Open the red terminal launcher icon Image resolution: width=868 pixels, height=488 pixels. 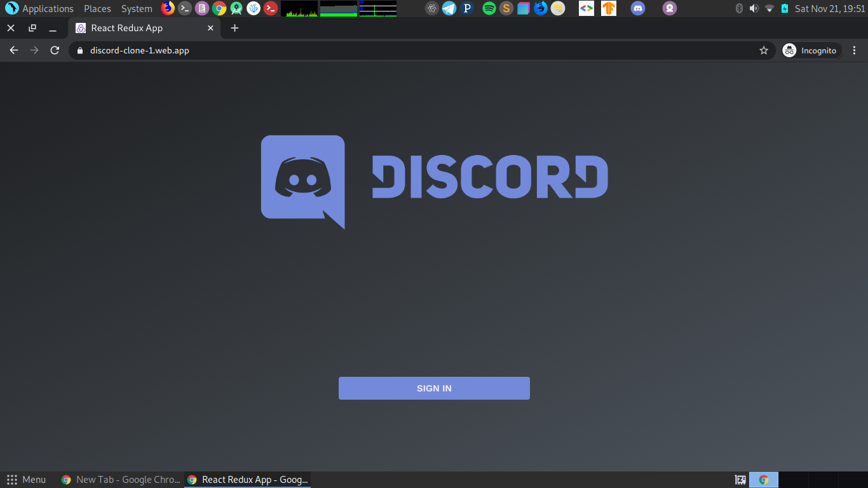pyautogui.click(x=271, y=8)
